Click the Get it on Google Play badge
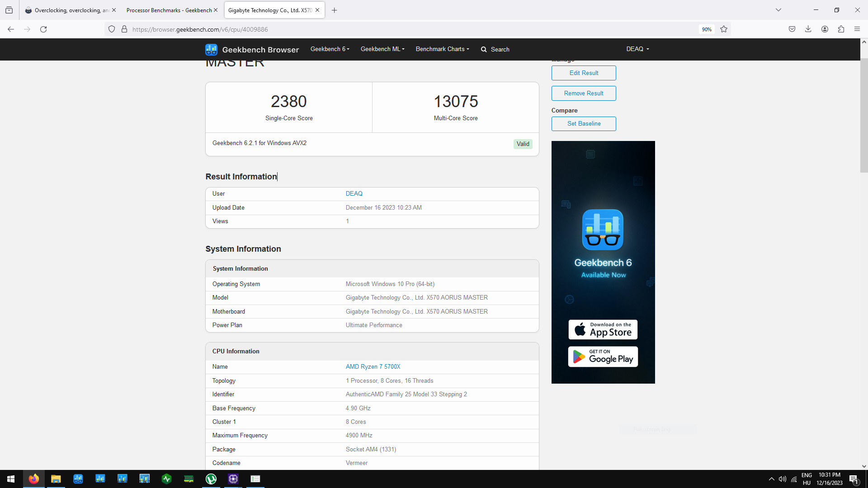This screenshot has width=868, height=488. 603,357
